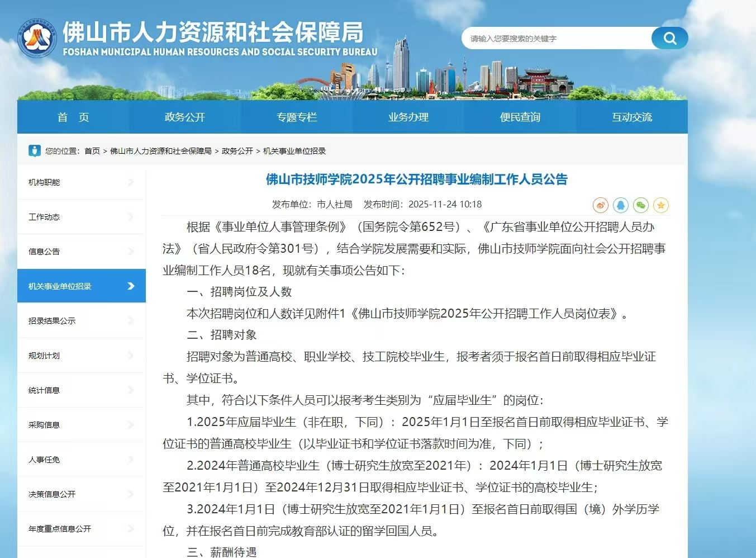Viewport: 756px width, 558px height.
Task: Expand the 工作动态 sidebar section
Action: pos(81,216)
